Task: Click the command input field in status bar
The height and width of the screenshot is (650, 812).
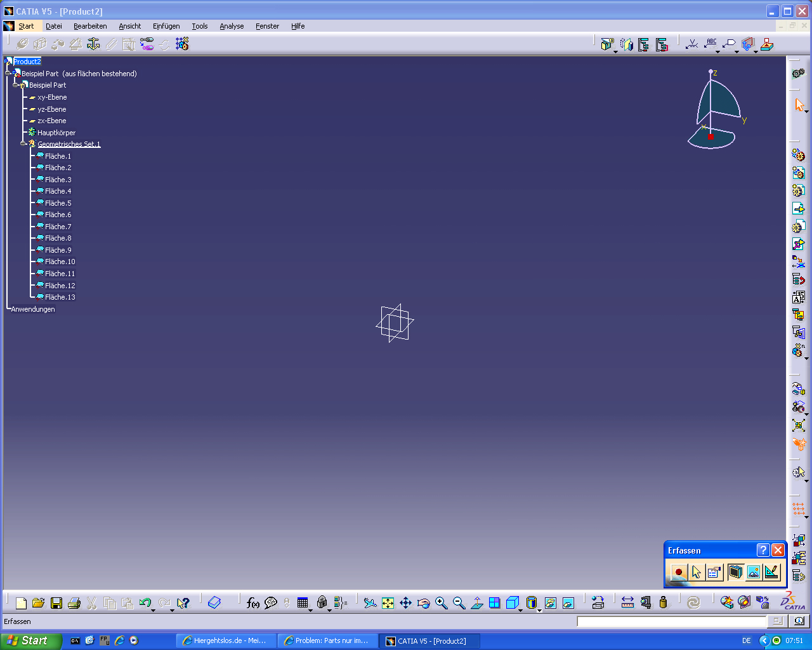Action: [x=672, y=621]
